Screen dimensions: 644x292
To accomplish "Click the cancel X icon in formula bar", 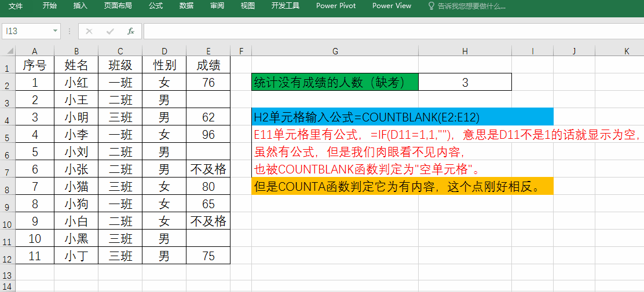I will (89, 31).
